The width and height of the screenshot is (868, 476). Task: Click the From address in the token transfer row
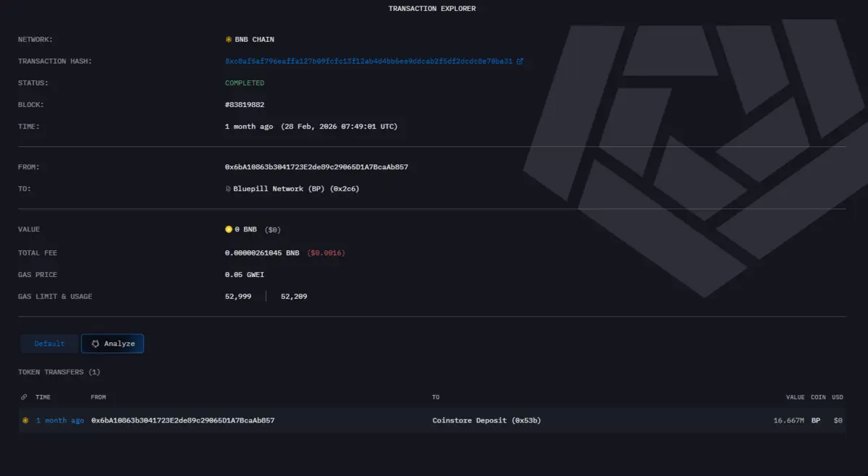pyautogui.click(x=182, y=420)
